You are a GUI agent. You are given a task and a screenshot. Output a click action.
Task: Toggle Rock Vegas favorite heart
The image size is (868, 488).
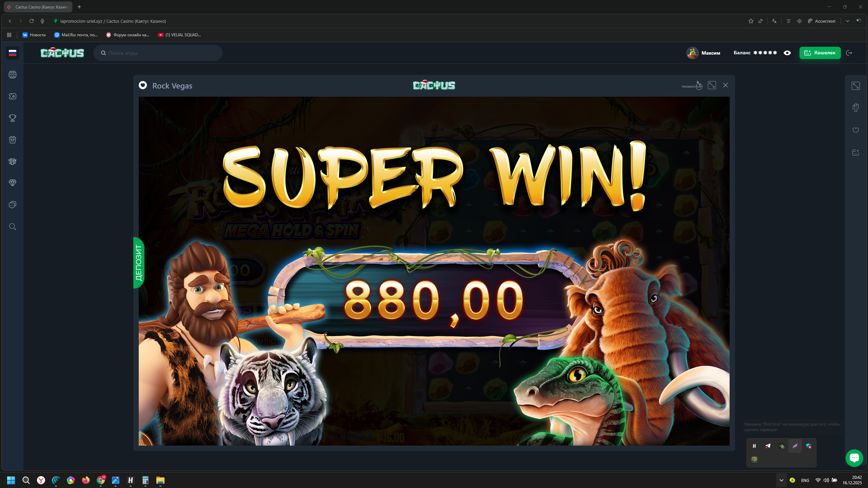[143, 85]
